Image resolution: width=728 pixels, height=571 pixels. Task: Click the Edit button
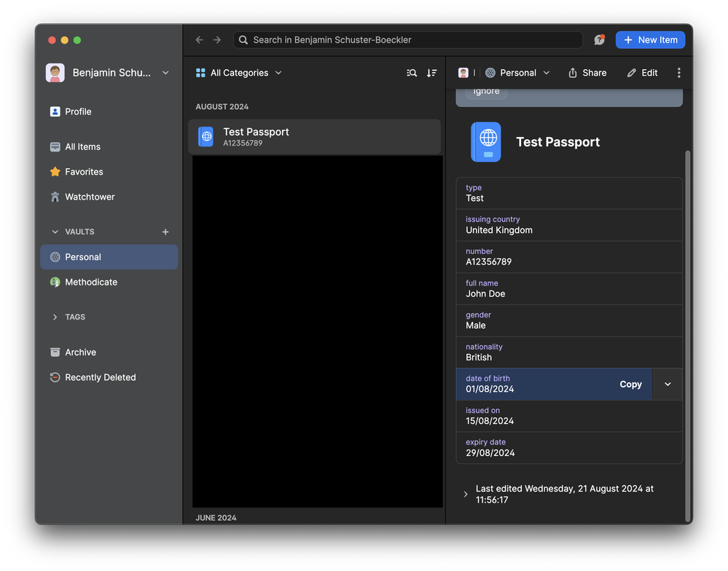pos(642,73)
